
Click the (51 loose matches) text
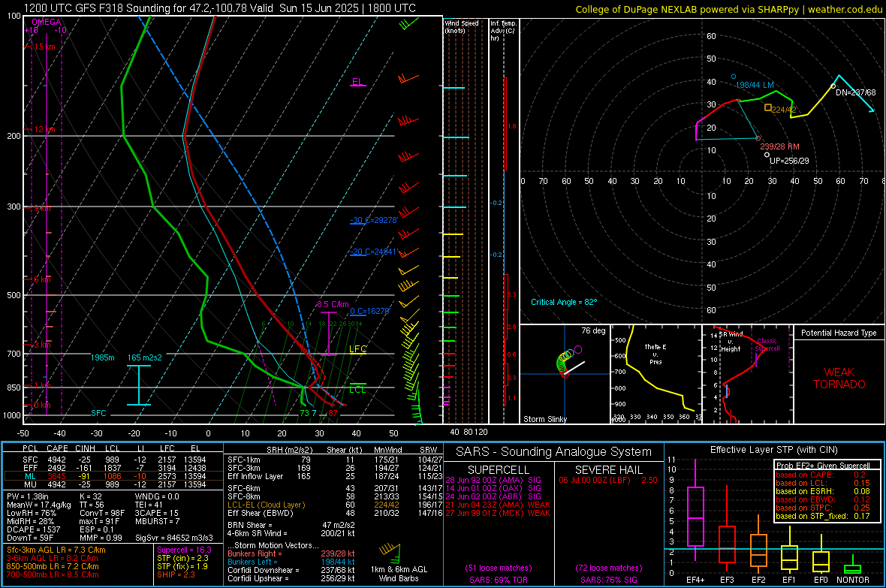499,568
